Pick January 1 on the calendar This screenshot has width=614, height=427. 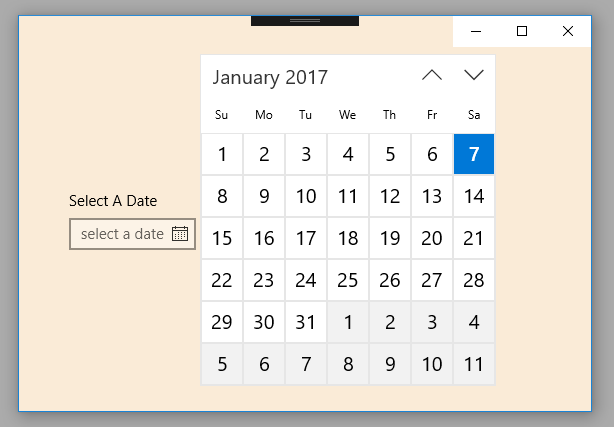pos(222,154)
